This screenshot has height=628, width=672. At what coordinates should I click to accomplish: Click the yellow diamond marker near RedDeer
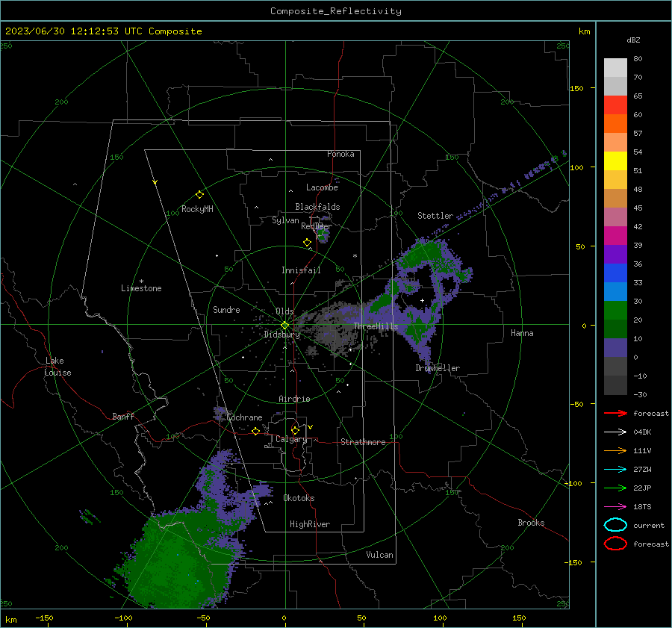(x=308, y=243)
